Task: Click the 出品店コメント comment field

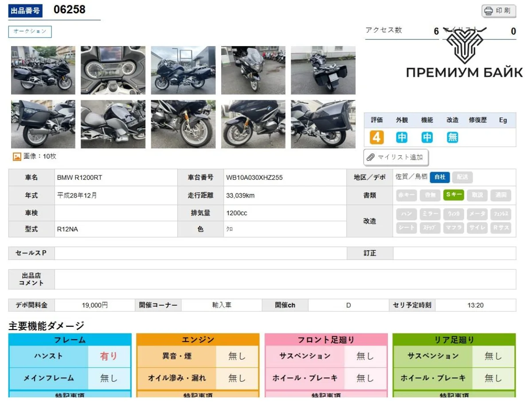Action: coord(285,279)
